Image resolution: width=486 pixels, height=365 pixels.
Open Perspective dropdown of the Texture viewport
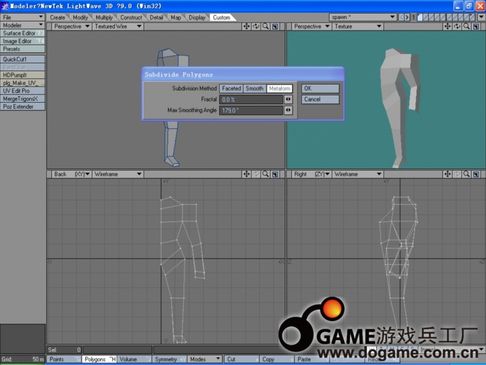(x=311, y=26)
